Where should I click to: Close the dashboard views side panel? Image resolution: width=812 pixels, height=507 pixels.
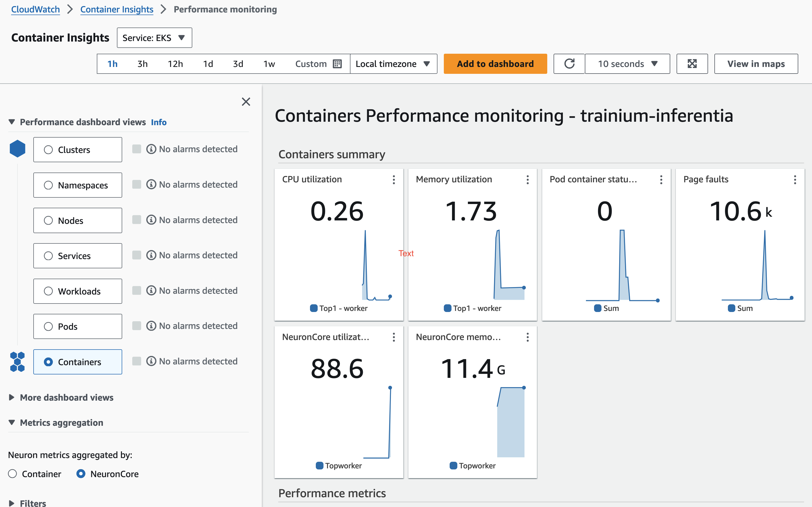click(246, 102)
